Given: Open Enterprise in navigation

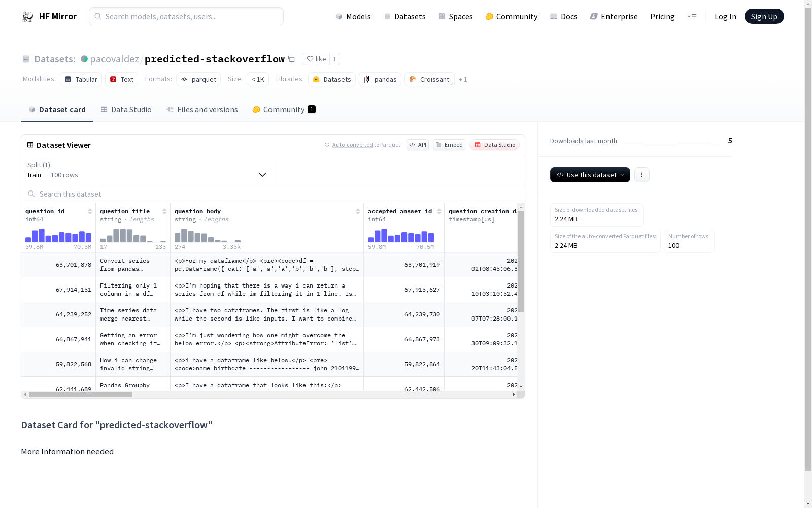Looking at the screenshot, I should 614,17.
